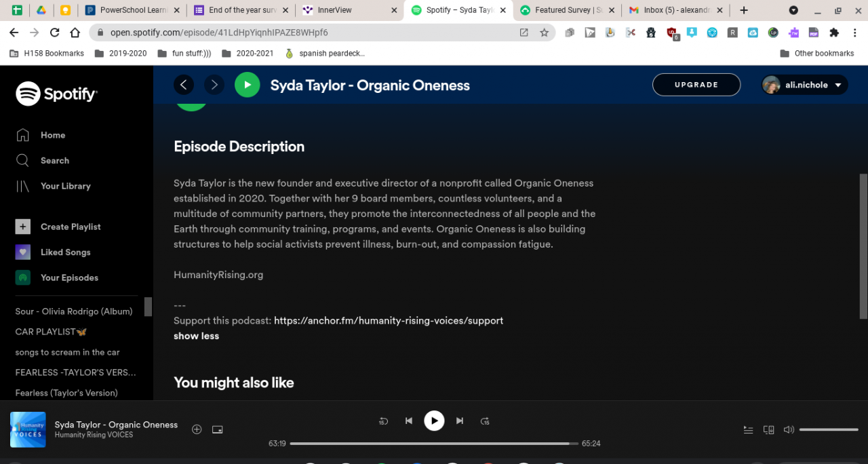Open the ali.nichole account dropdown
This screenshot has width=868, height=464.
(x=804, y=85)
